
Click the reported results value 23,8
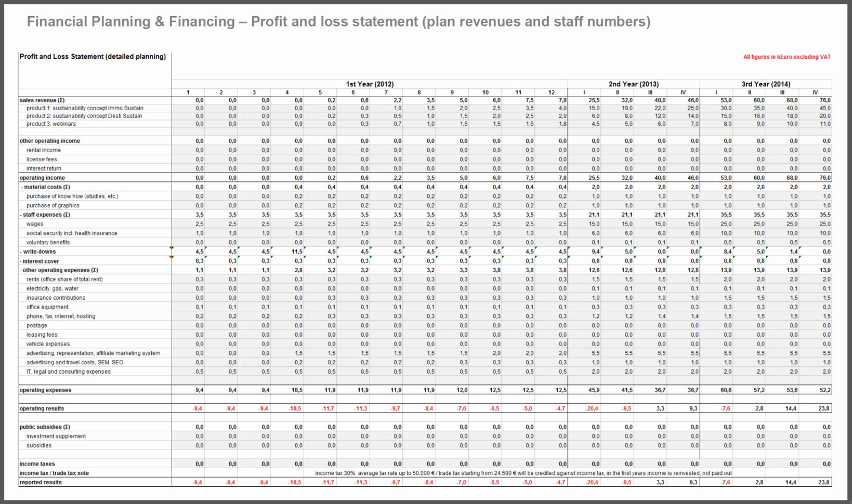coord(824,482)
